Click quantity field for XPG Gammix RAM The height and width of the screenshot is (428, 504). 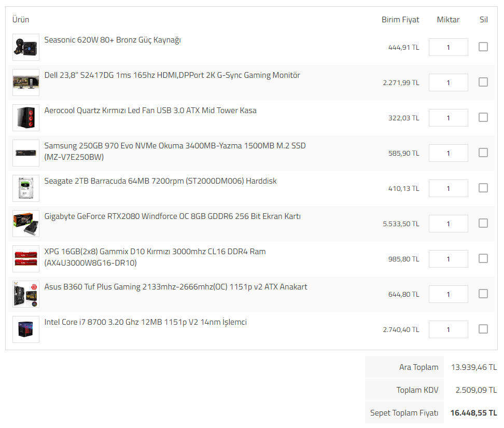coord(448,259)
